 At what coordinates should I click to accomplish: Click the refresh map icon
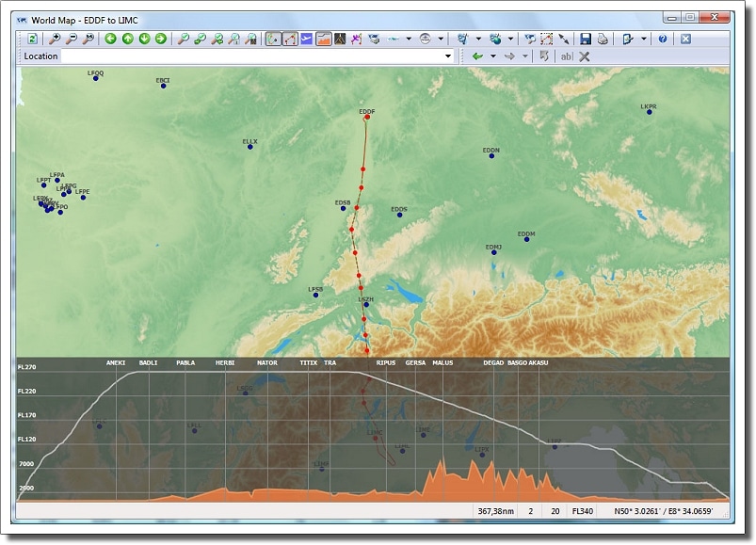point(32,39)
